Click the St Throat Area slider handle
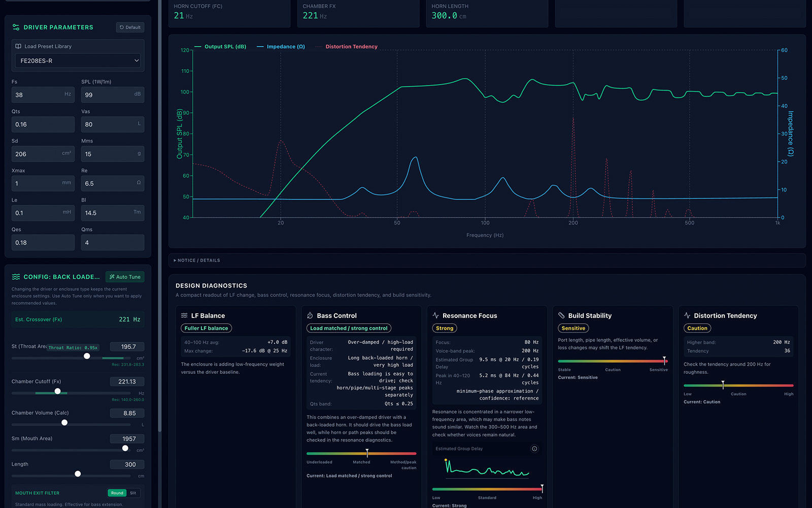The image size is (812, 508). [x=87, y=356]
